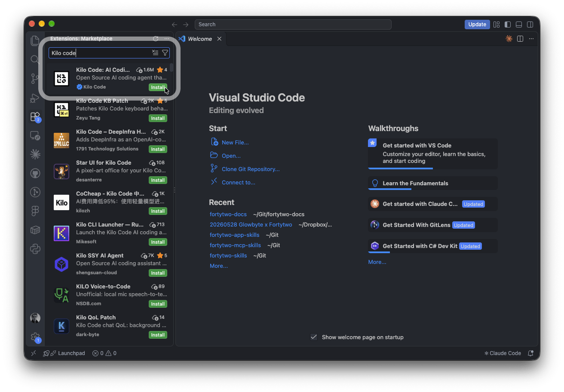Open remote window status bar button
The width and height of the screenshot is (564, 392).
point(34,353)
